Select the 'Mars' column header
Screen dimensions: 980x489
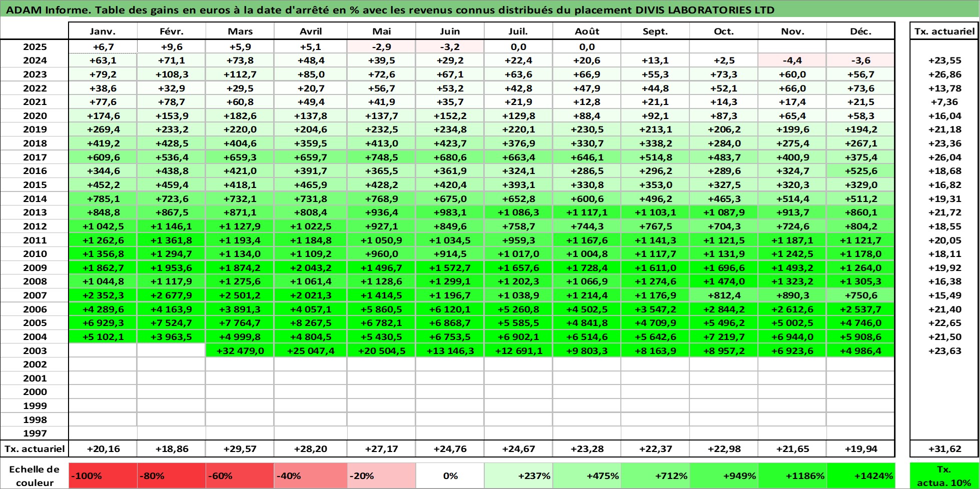240,31
